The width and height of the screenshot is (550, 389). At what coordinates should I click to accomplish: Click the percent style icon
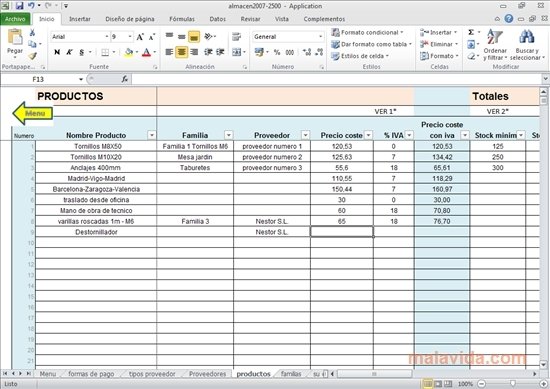tap(277, 52)
